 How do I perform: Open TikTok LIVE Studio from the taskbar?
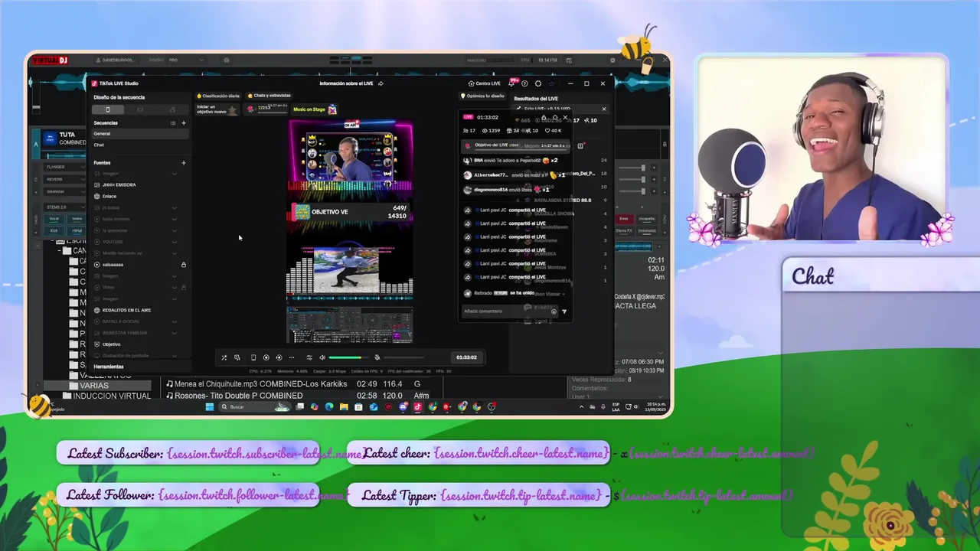[x=417, y=407]
